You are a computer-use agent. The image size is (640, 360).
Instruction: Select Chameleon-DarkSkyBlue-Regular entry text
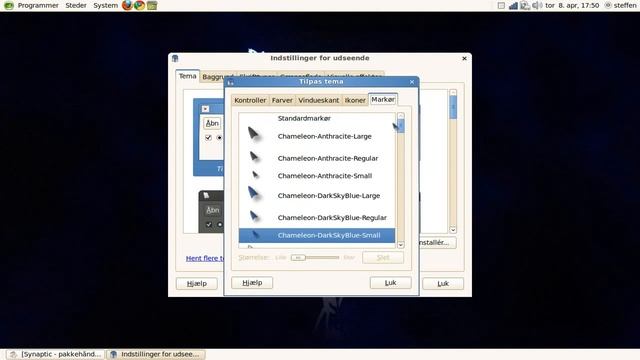click(332, 218)
